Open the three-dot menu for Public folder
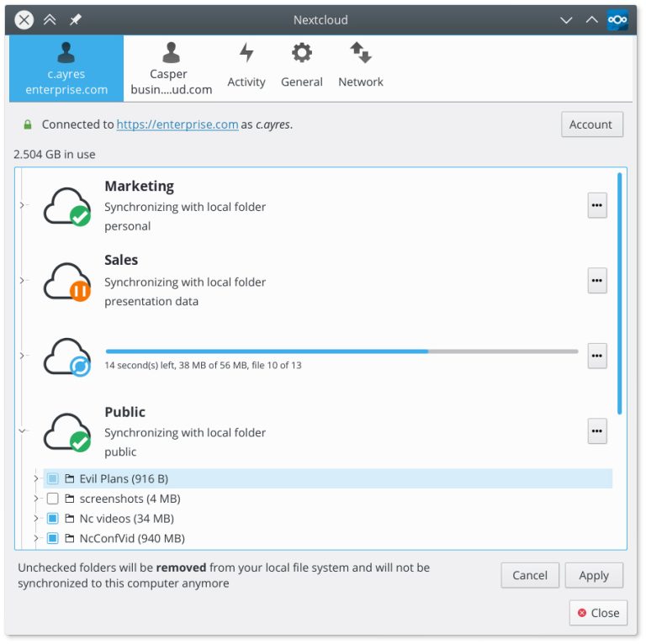The height and width of the screenshot is (644, 646). click(x=596, y=431)
